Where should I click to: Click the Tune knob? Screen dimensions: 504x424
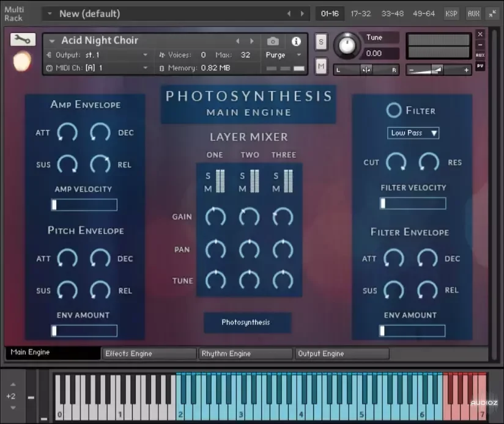[x=346, y=45]
